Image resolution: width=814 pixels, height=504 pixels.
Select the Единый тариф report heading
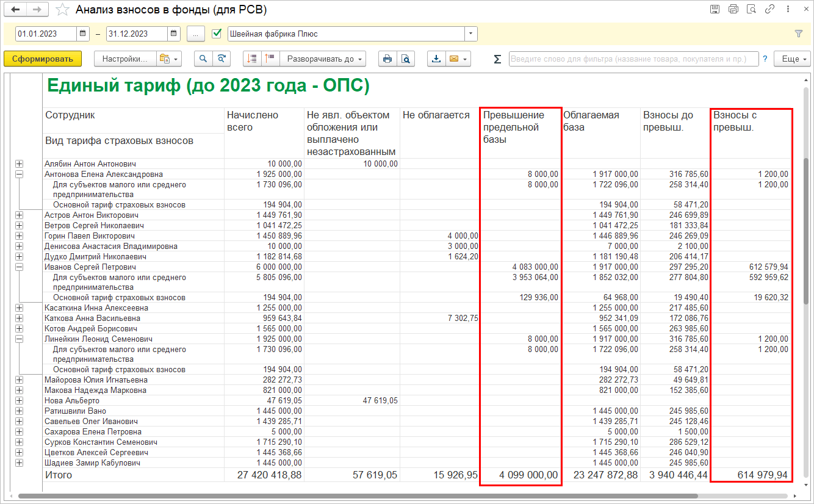(x=208, y=86)
